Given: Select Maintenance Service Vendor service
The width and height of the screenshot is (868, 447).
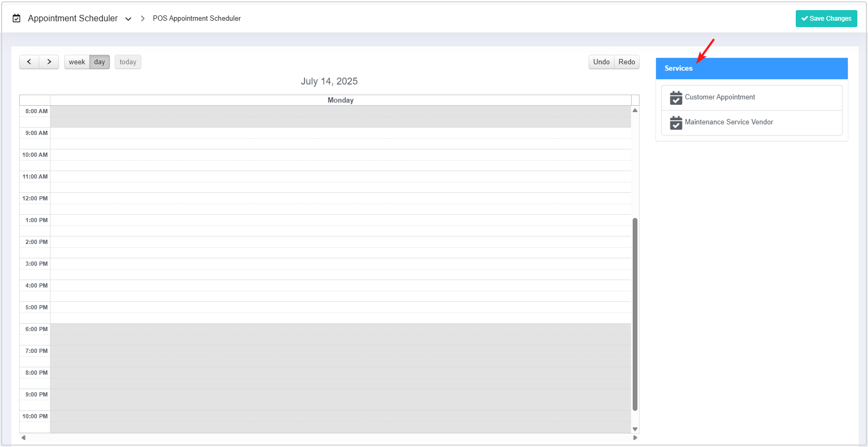Looking at the screenshot, I should pyautogui.click(x=728, y=122).
